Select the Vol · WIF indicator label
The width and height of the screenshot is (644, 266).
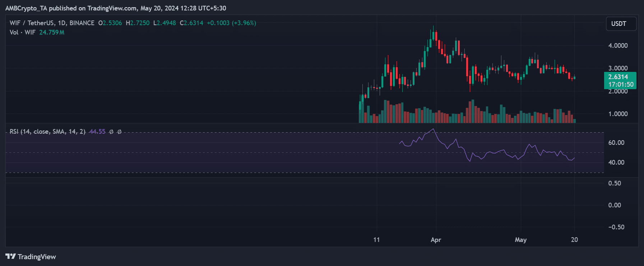pyautogui.click(x=23, y=32)
